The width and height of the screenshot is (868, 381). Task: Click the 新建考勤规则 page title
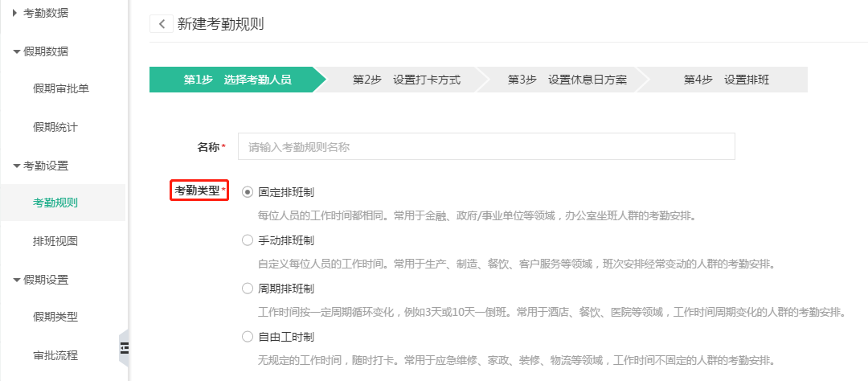[220, 24]
